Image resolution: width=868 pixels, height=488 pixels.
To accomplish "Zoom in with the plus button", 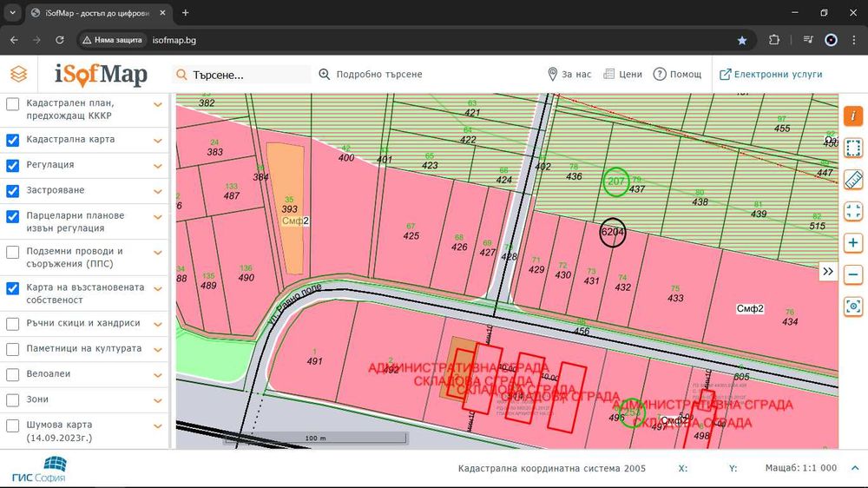I will coord(853,242).
